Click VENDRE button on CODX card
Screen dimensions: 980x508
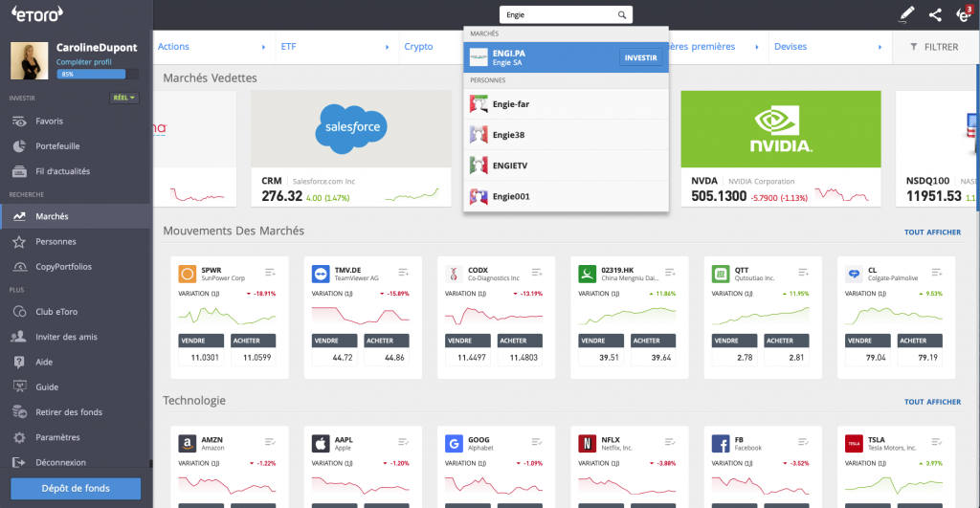coord(467,341)
